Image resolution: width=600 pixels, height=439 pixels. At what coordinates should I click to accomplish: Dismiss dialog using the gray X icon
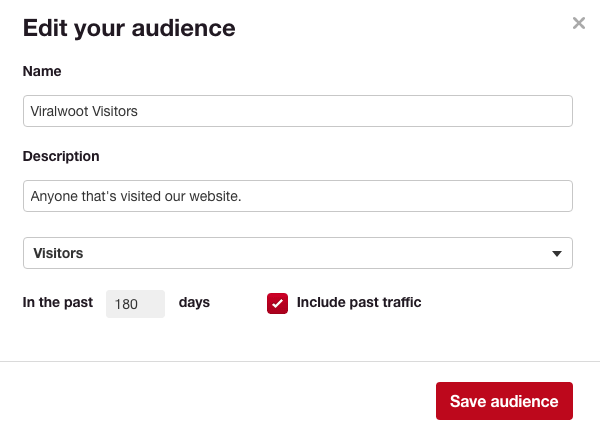(x=579, y=23)
